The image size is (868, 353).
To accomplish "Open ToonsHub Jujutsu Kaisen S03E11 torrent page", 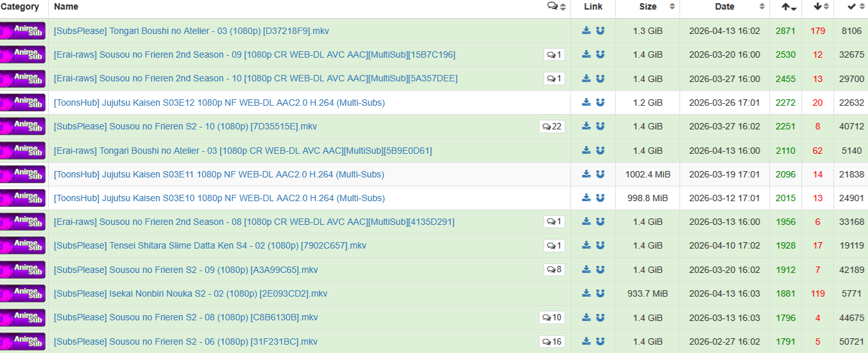I will tap(219, 174).
